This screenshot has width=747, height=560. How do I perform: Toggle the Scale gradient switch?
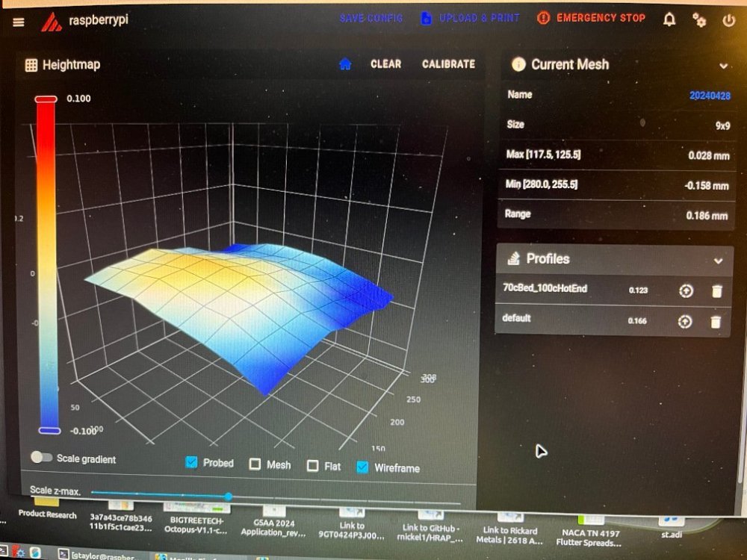(41, 457)
